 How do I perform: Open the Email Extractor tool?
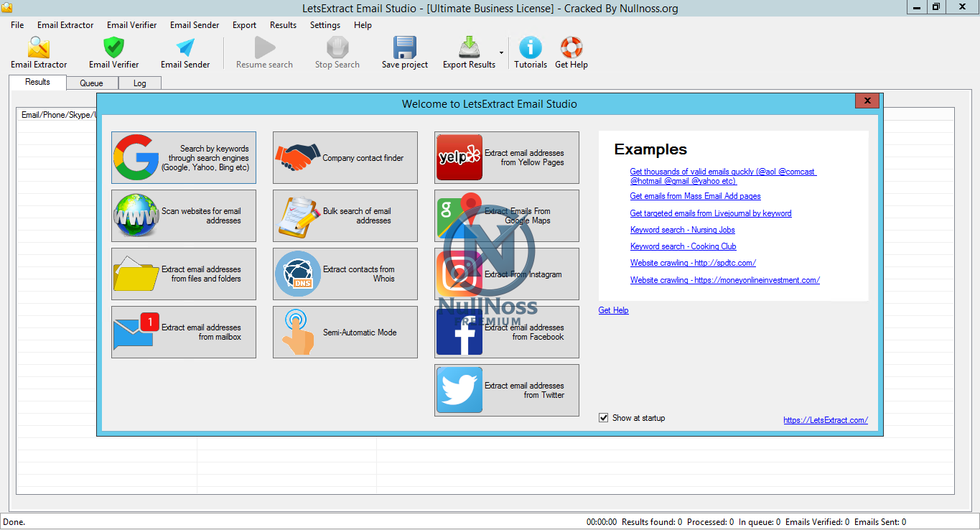[38, 52]
